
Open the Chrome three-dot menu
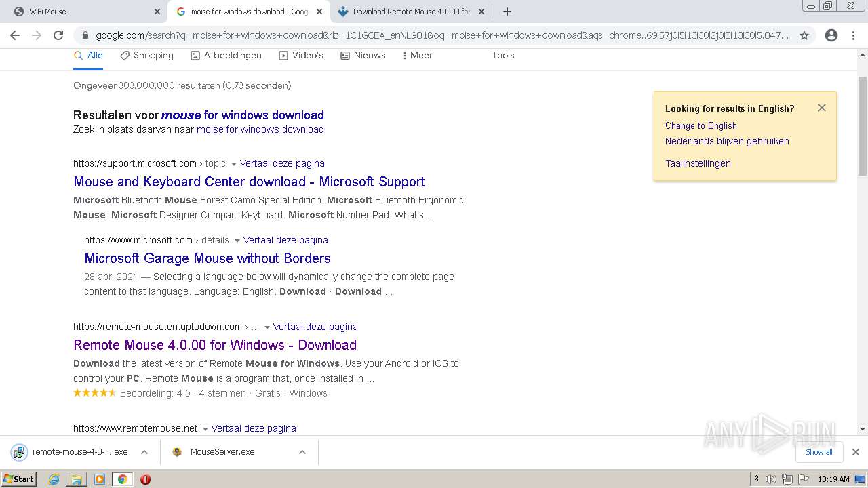(x=853, y=35)
